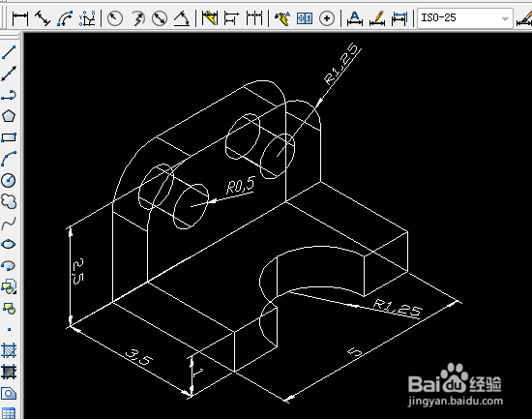
Task: Select the 2,5 height dimension text
Action: pyautogui.click(x=77, y=271)
